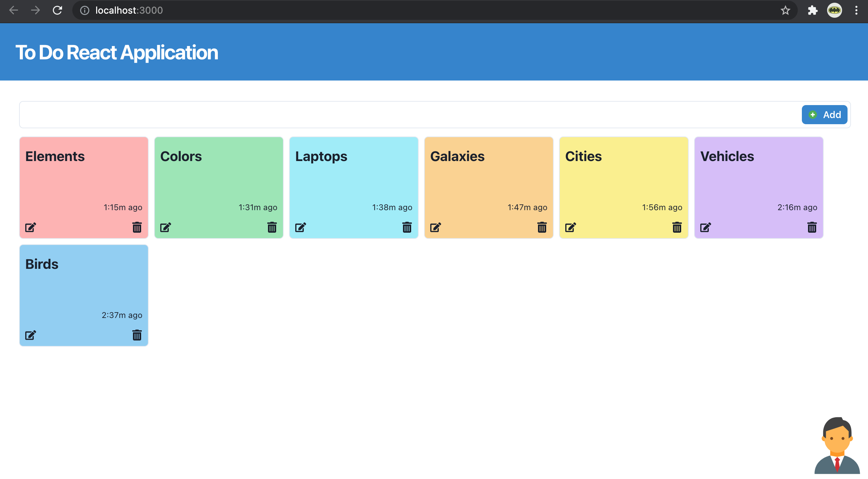Remove the Birds card with trash icon
Viewport: 868px width, 479px height.
tap(137, 335)
